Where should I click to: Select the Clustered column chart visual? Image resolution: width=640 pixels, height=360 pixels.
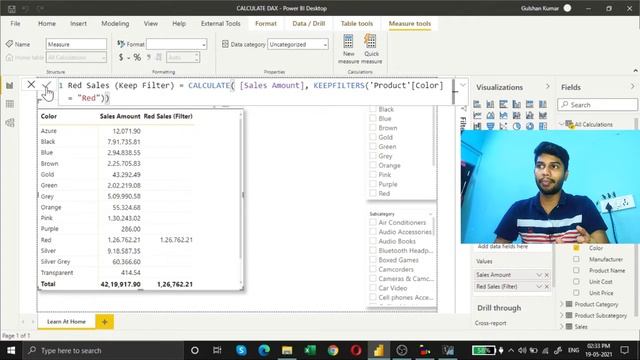click(517, 104)
